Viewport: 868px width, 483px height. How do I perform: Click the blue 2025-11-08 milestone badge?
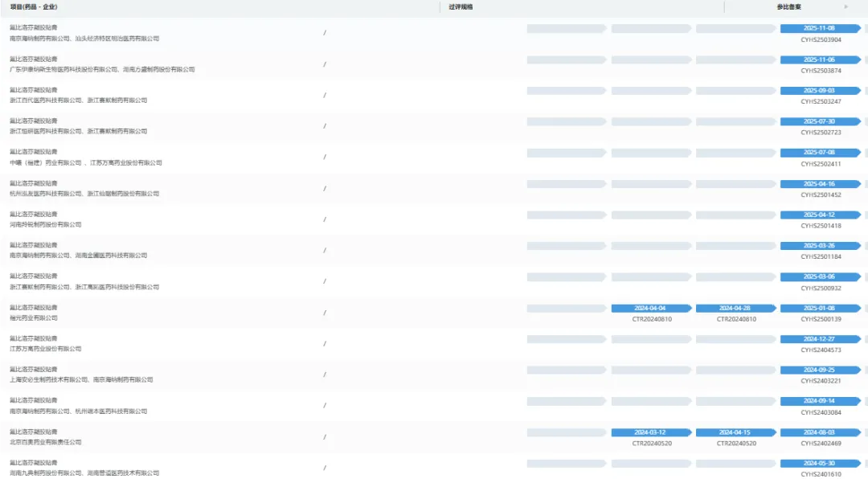coord(819,28)
